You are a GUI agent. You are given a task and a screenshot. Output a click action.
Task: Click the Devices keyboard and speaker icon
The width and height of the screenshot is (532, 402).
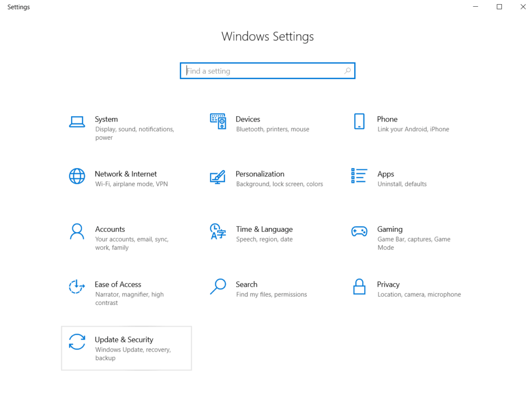pos(218,122)
